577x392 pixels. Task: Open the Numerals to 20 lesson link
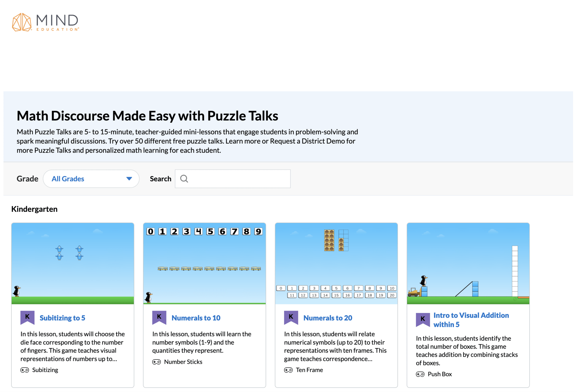[328, 318]
